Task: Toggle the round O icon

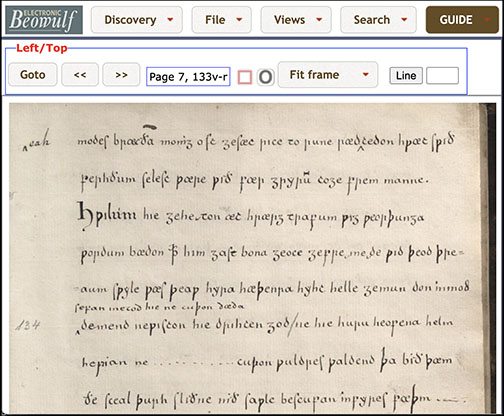Action: (x=266, y=77)
